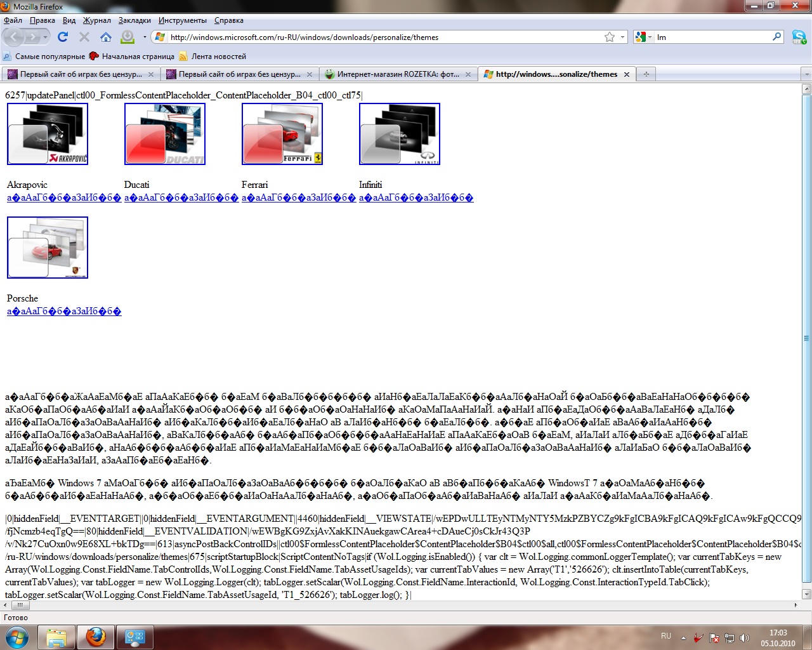This screenshot has width=812, height=650.
Task: Click the Stop loading X icon
Action: 84,37
